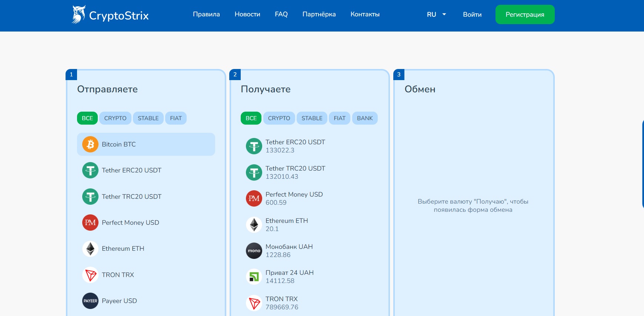The width and height of the screenshot is (644, 316).
Task: Select CRYPTO filter under Получаете
Action: click(279, 118)
